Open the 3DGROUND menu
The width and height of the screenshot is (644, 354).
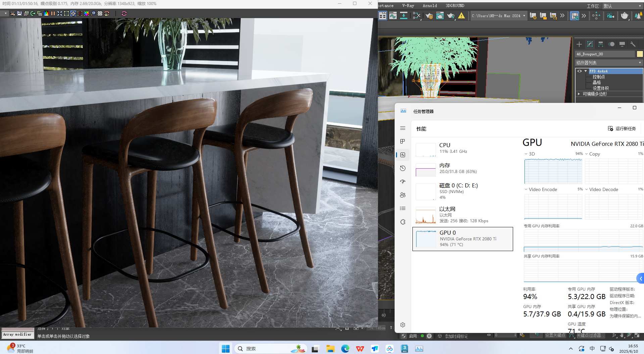455,6
